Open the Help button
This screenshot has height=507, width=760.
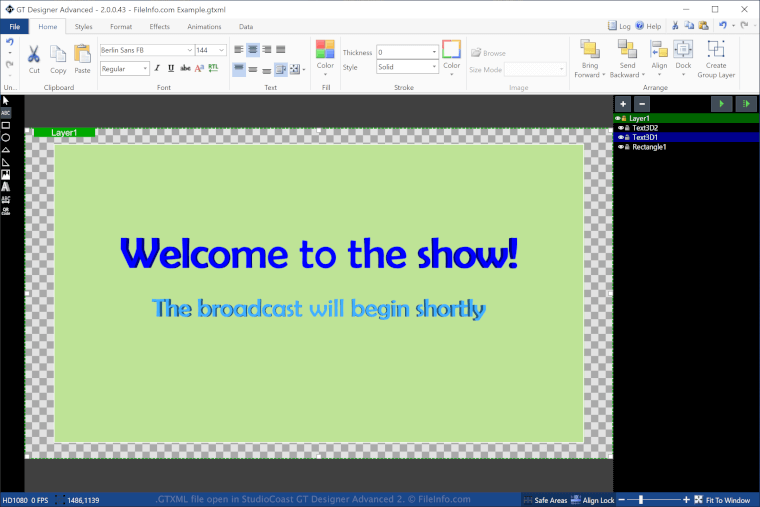tap(649, 26)
